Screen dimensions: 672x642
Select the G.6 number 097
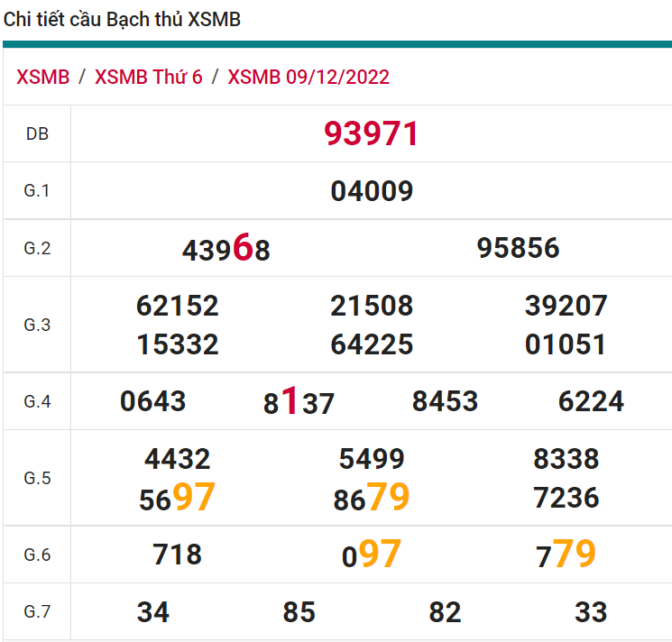(372, 555)
